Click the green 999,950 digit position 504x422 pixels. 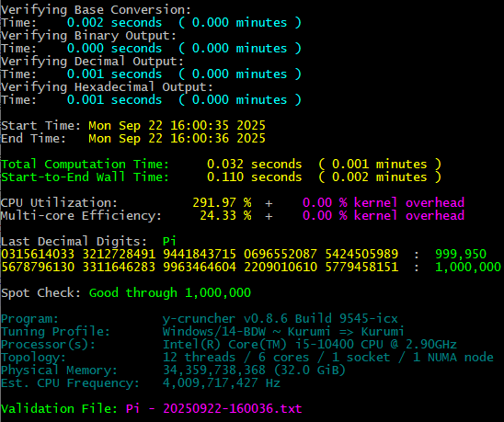pyautogui.click(x=461, y=255)
